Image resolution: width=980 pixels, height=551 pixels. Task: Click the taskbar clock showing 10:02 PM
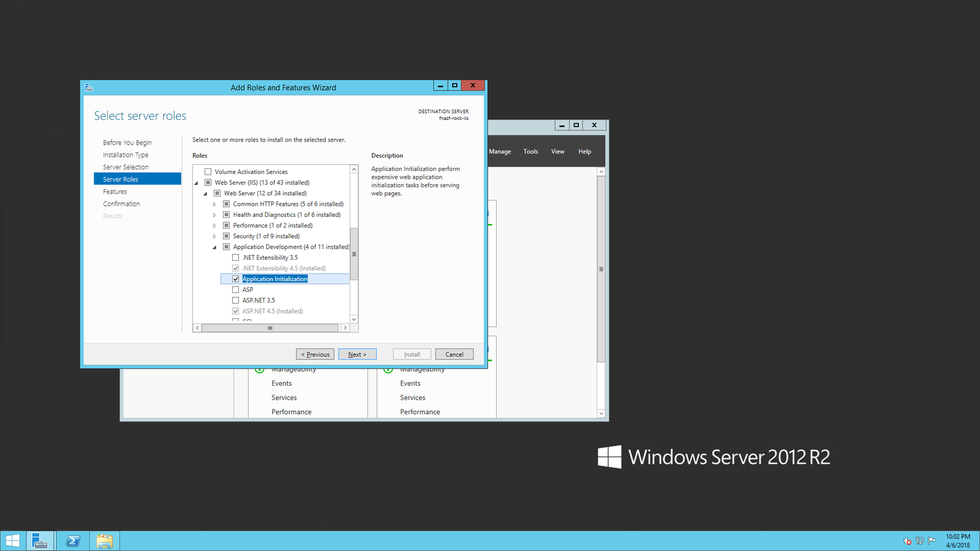[958, 541]
